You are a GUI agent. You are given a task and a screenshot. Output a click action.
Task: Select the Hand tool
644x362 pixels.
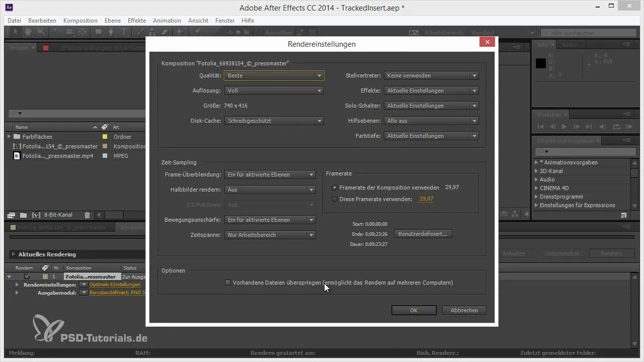(x=28, y=32)
